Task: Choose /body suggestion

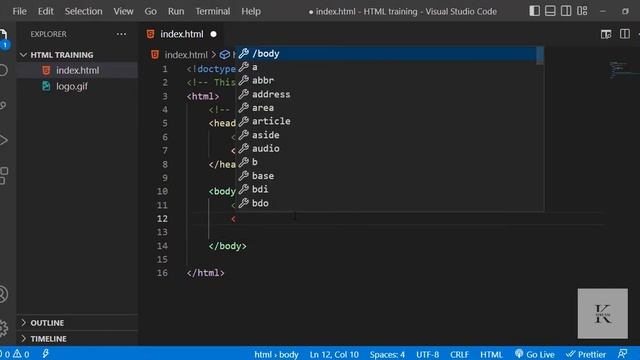Action: (x=387, y=53)
